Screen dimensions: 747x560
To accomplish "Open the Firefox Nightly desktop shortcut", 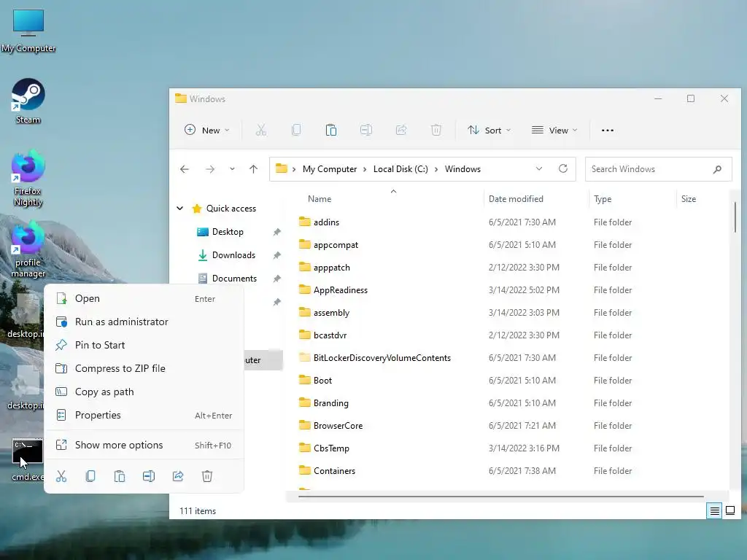I will tap(28, 178).
